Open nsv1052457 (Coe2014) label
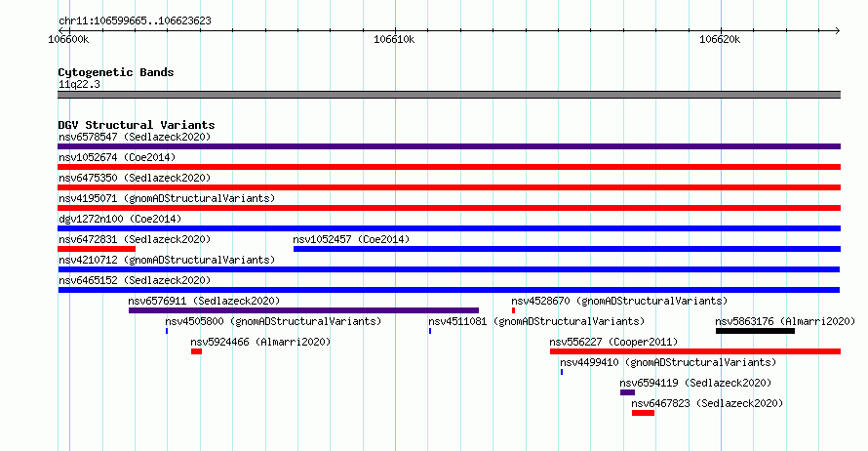Screen dimensions: 868x451 point(351,239)
